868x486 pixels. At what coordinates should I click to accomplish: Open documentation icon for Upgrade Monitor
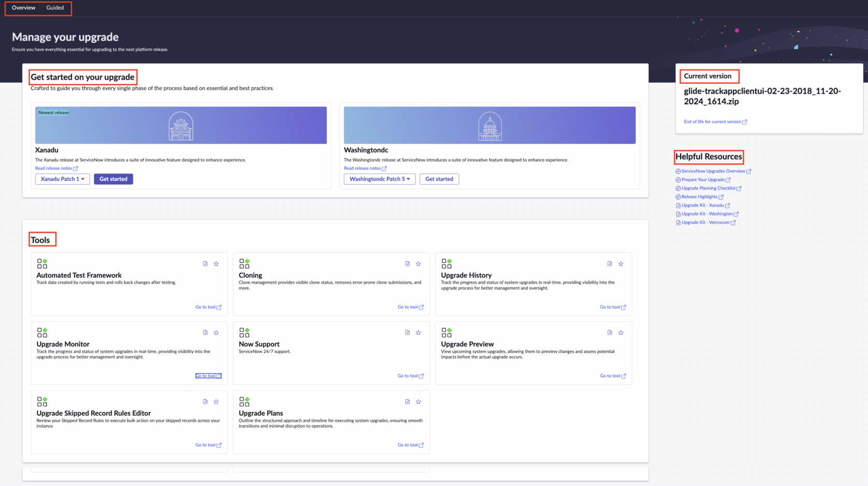click(x=205, y=333)
